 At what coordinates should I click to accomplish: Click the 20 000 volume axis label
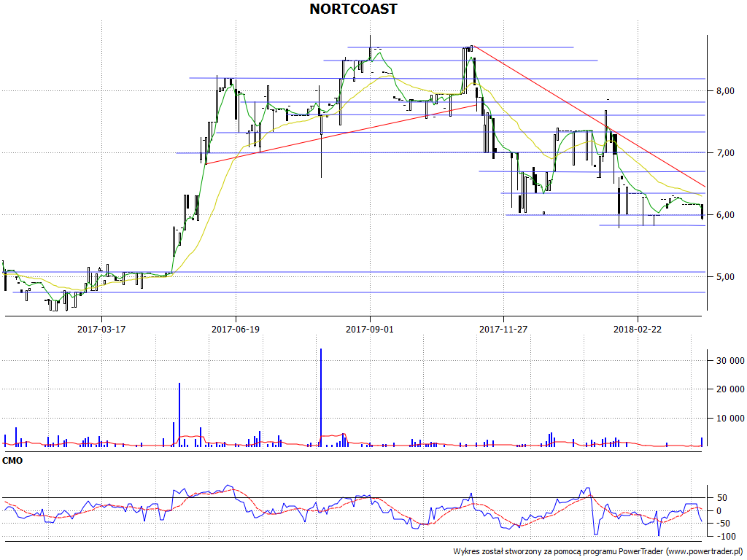pos(730,389)
